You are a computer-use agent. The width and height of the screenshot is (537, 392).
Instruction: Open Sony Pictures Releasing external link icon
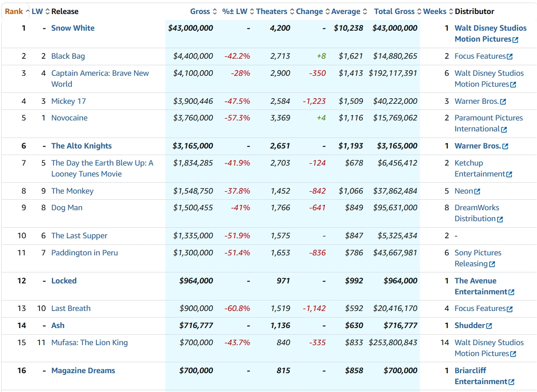pyautogui.click(x=492, y=264)
